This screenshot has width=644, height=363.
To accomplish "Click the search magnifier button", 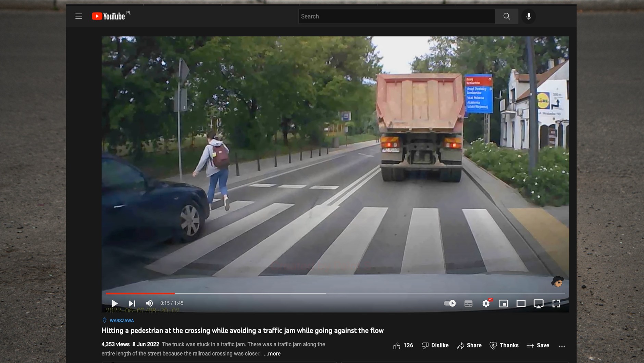I will click(507, 16).
